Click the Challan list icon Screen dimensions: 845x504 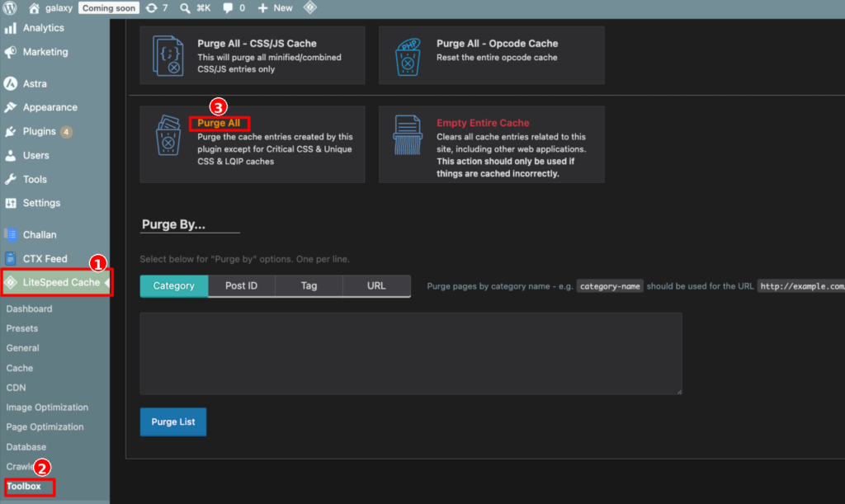(x=10, y=234)
